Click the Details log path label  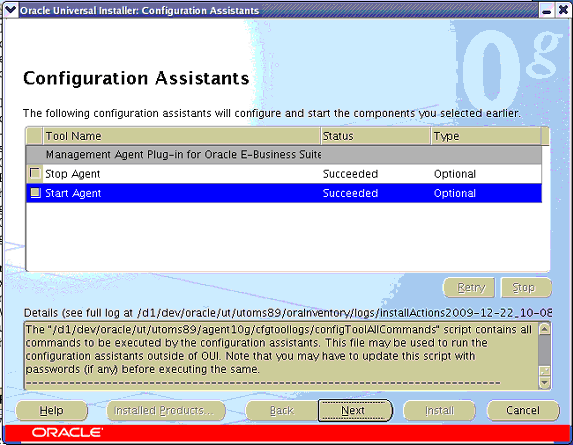(x=288, y=313)
